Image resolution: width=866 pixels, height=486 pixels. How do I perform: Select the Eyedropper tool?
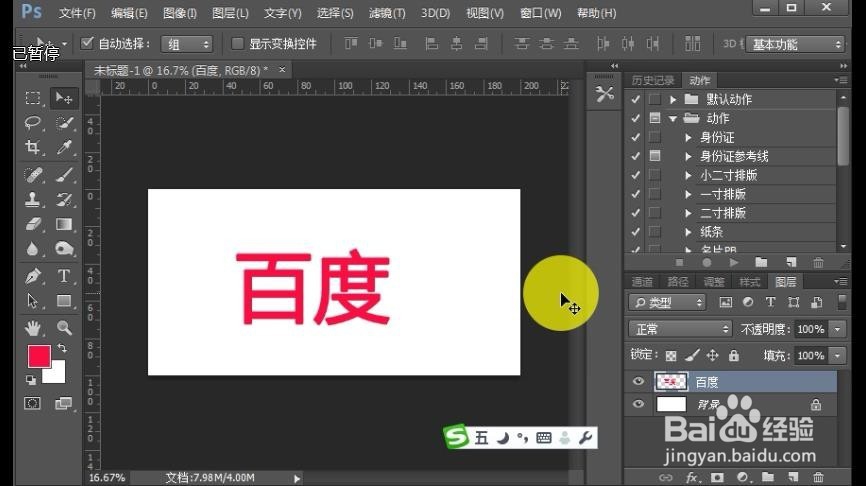point(64,147)
